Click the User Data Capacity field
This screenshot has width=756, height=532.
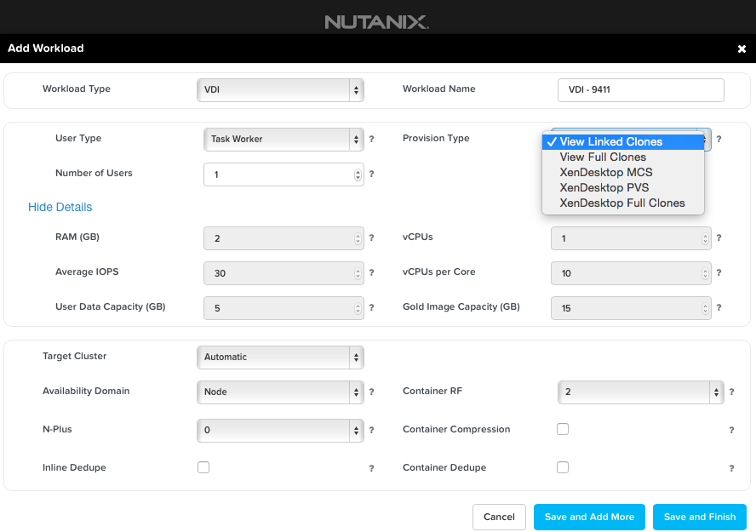[x=283, y=308]
